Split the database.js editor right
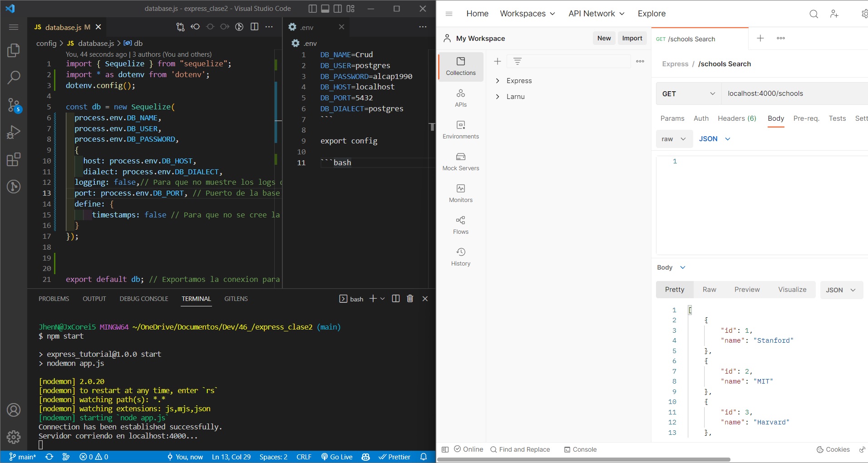The width and height of the screenshot is (868, 463). 255,27
